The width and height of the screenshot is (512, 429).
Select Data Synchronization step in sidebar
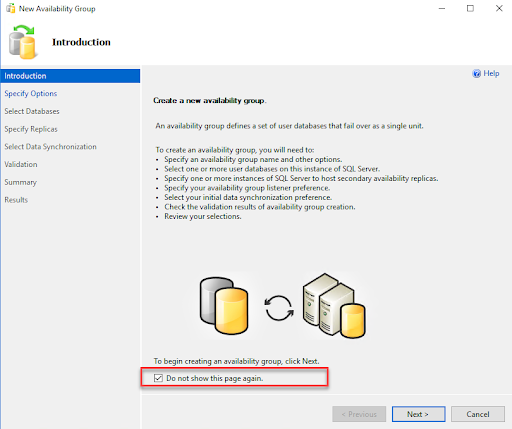(50, 147)
